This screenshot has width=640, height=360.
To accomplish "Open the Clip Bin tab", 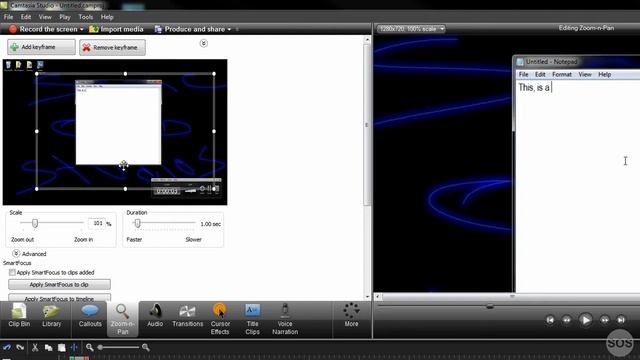I will 19,315.
